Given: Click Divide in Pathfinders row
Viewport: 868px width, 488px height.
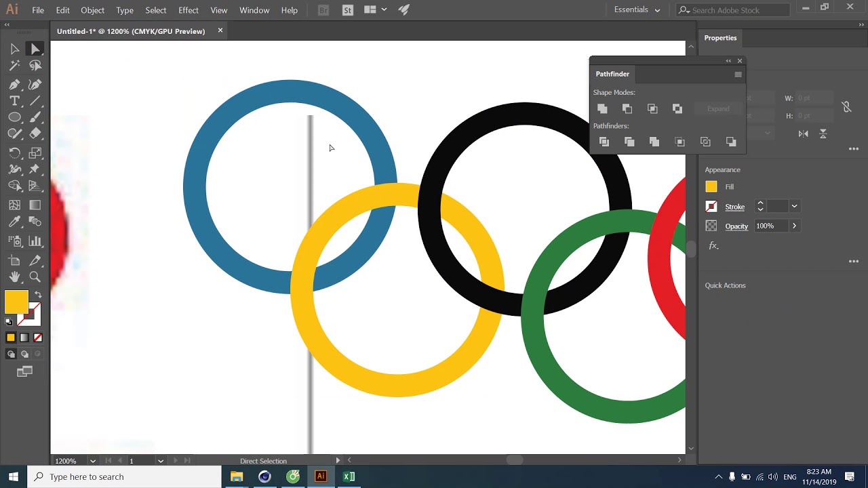Looking at the screenshot, I should coord(604,142).
